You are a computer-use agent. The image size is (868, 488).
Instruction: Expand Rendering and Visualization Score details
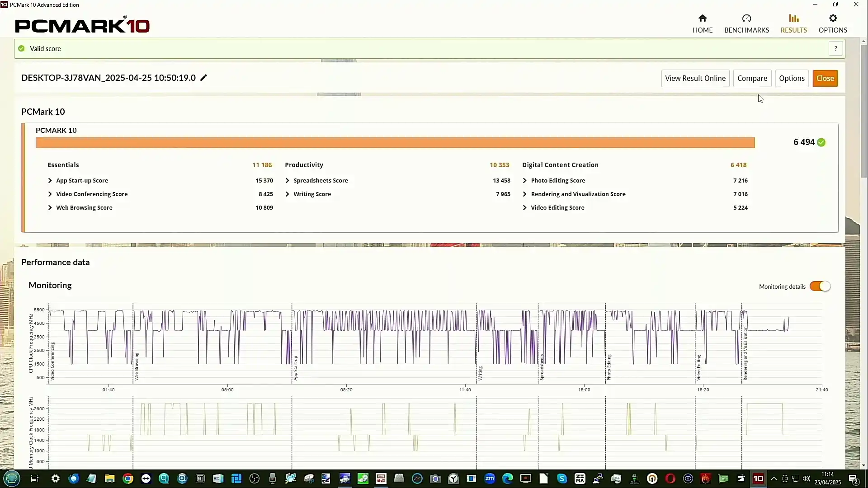[525, 194]
